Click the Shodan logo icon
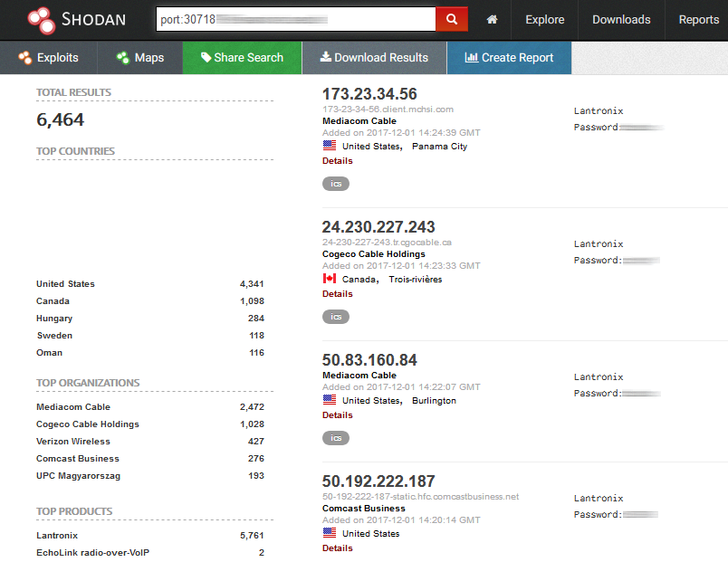The image size is (728, 562). coord(41,19)
